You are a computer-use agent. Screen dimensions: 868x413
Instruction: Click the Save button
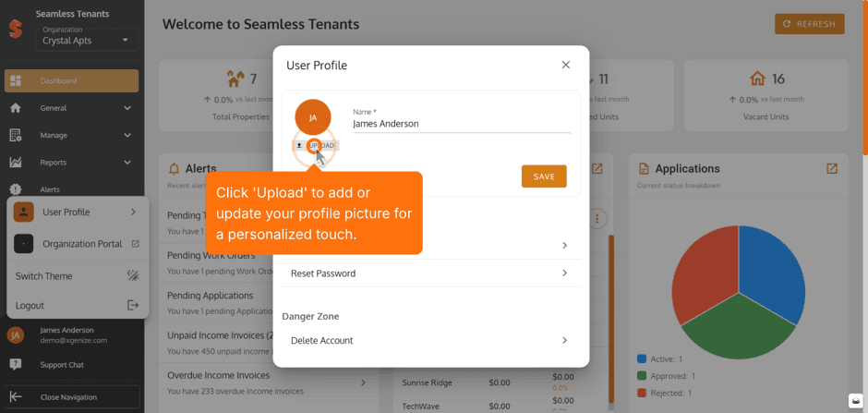(x=544, y=176)
